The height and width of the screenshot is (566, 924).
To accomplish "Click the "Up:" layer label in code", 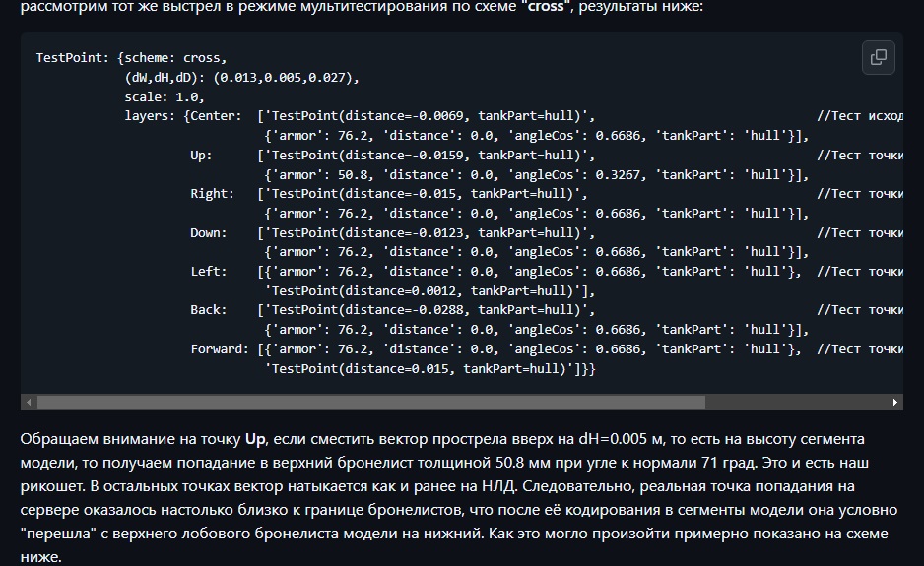I will (202, 156).
